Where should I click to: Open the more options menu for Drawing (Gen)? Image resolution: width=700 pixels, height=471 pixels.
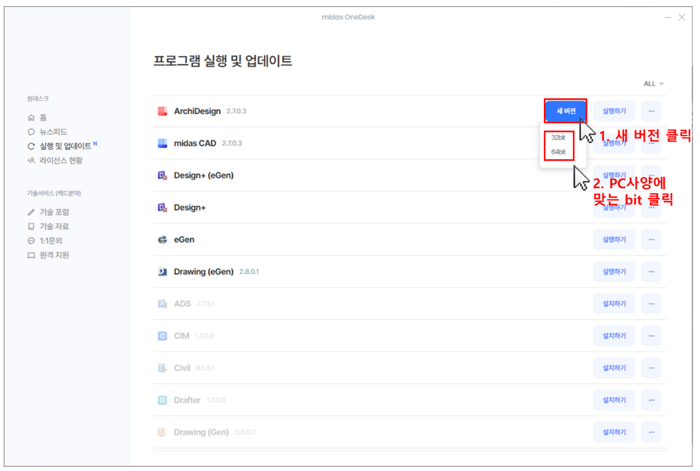[651, 433]
